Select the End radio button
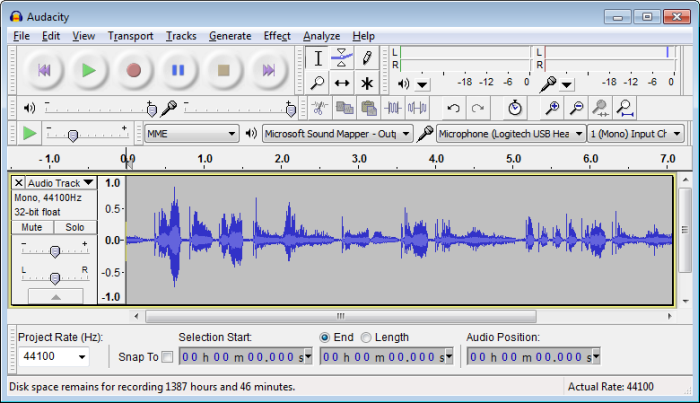 [x=325, y=337]
